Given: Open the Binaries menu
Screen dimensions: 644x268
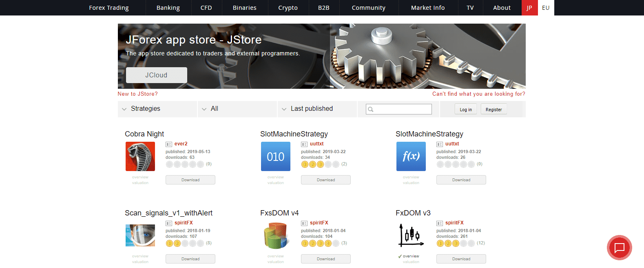Looking at the screenshot, I should 245,8.
